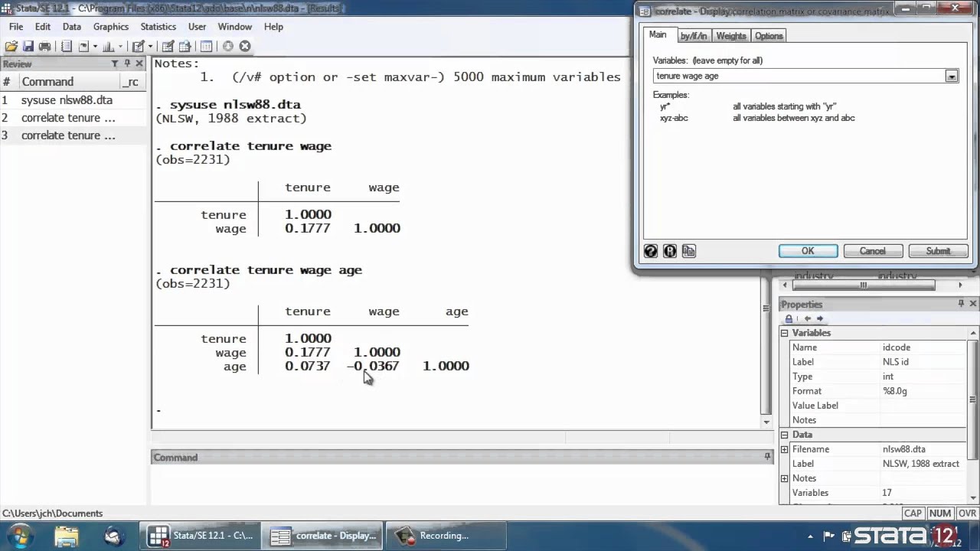The height and width of the screenshot is (551, 980).
Task: Open the Help menu
Action: [273, 26]
